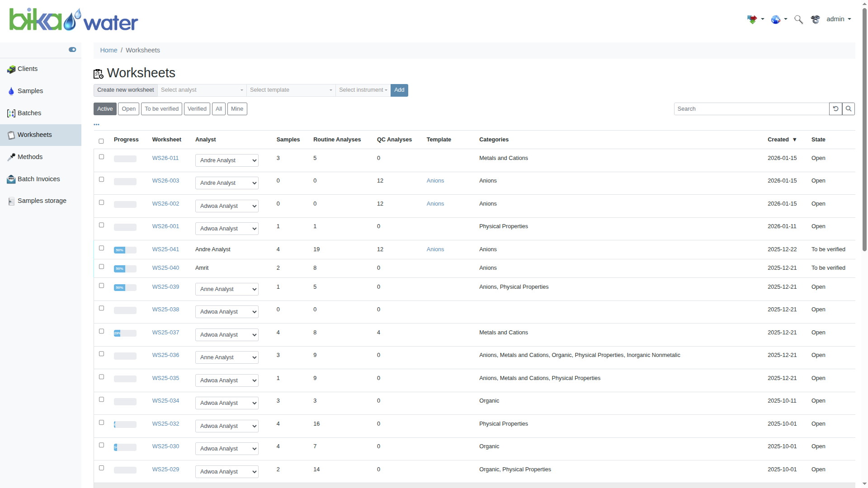Switch to the To be verified filter
This screenshot has width=868, height=488.
click(x=161, y=109)
